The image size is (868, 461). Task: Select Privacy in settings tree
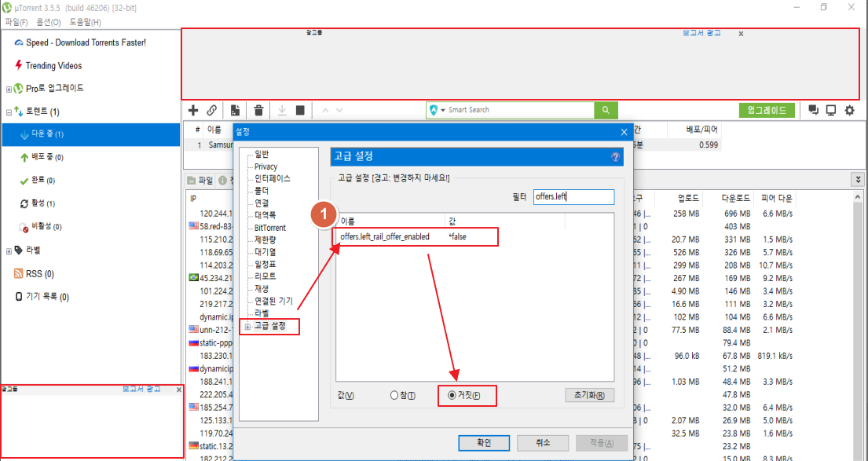[266, 166]
